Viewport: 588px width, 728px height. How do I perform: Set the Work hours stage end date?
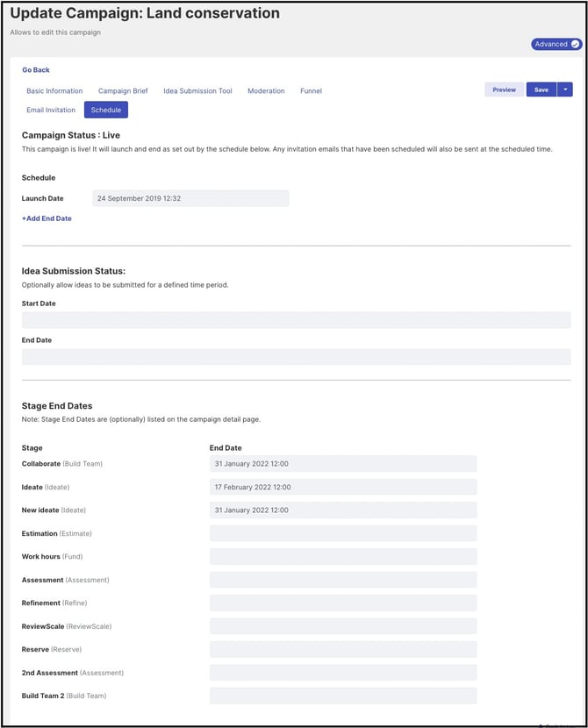[343, 557]
